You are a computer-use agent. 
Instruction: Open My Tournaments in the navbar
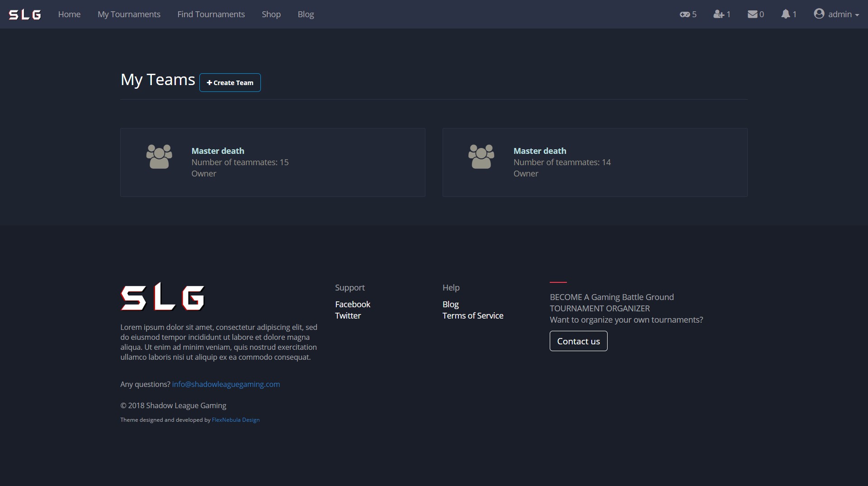pyautogui.click(x=129, y=14)
